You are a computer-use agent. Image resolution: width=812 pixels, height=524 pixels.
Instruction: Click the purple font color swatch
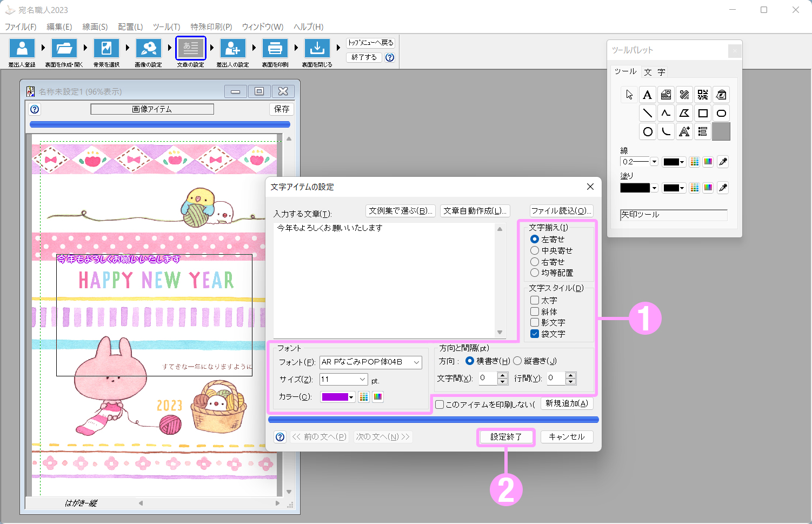[x=335, y=397]
